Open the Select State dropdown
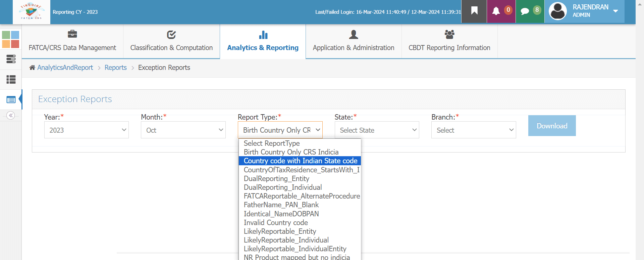Image resolution: width=644 pixels, height=260 pixels. (x=377, y=130)
